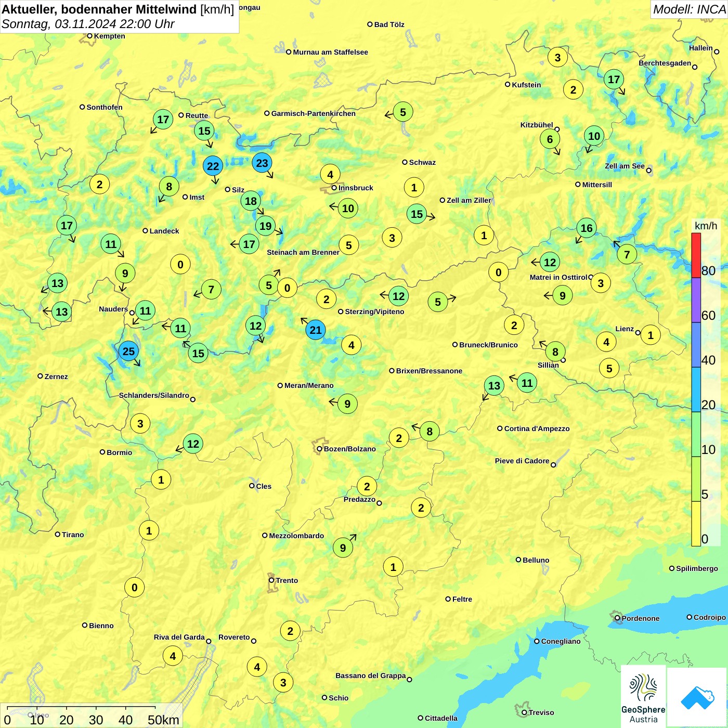Click the Steinach am Brenner label
The height and width of the screenshot is (728, 728).
click(303, 252)
